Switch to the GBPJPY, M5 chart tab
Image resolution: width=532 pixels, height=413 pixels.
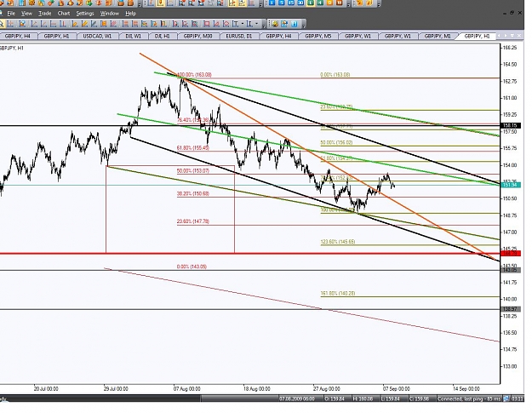tap(317, 36)
